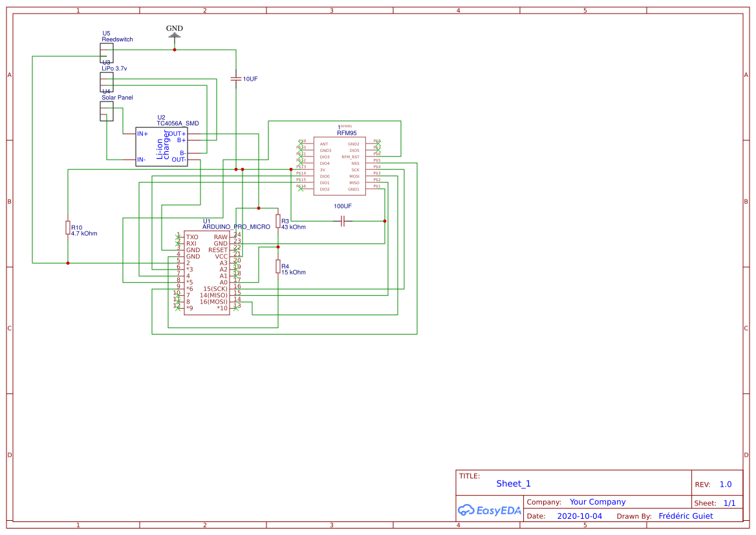Select the GND ground symbol
The width and height of the screenshot is (756, 535).
pyautogui.click(x=173, y=34)
